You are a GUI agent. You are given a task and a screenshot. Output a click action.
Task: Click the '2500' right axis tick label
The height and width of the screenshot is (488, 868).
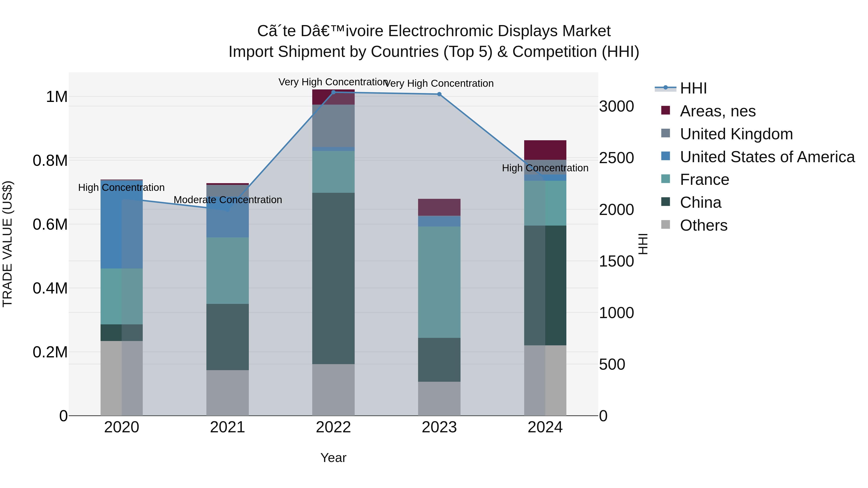pyautogui.click(x=617, y=158)
